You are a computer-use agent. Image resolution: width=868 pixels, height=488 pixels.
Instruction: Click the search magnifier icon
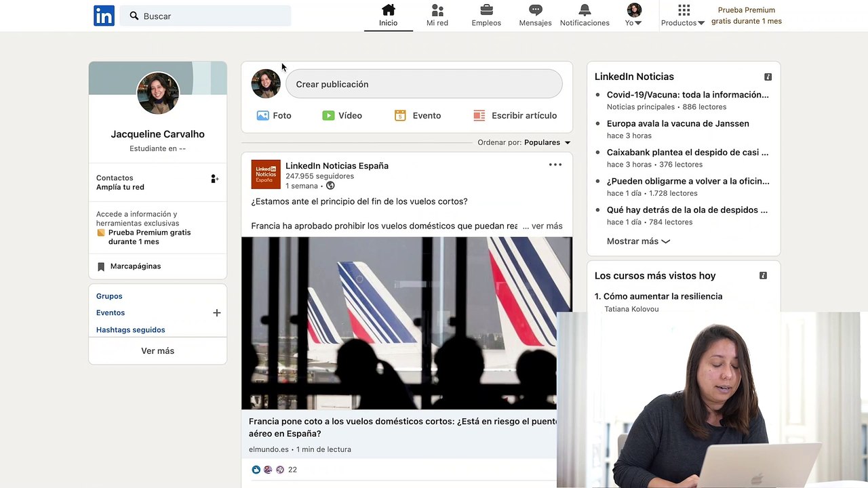point(134,16)
